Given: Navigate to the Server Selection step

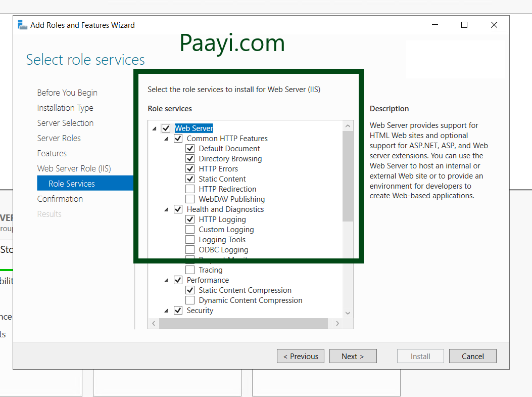Looking at the screenshot, I should point(65,123).
